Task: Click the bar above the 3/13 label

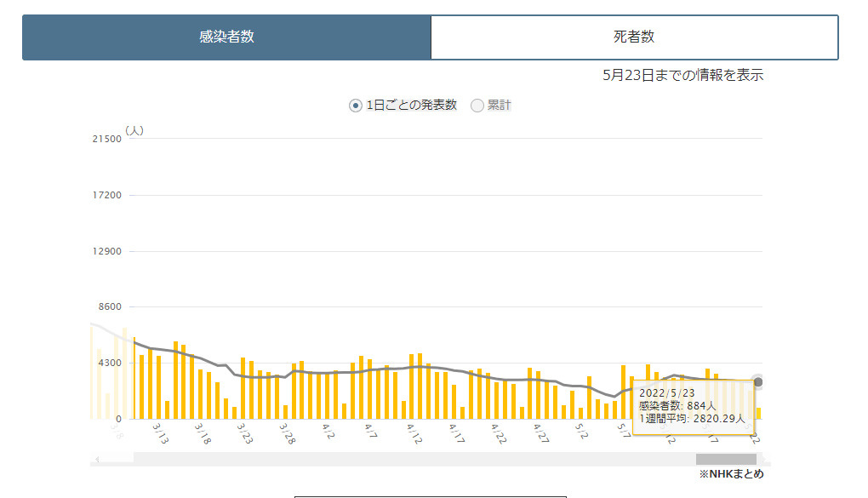Action: (158, 387)
